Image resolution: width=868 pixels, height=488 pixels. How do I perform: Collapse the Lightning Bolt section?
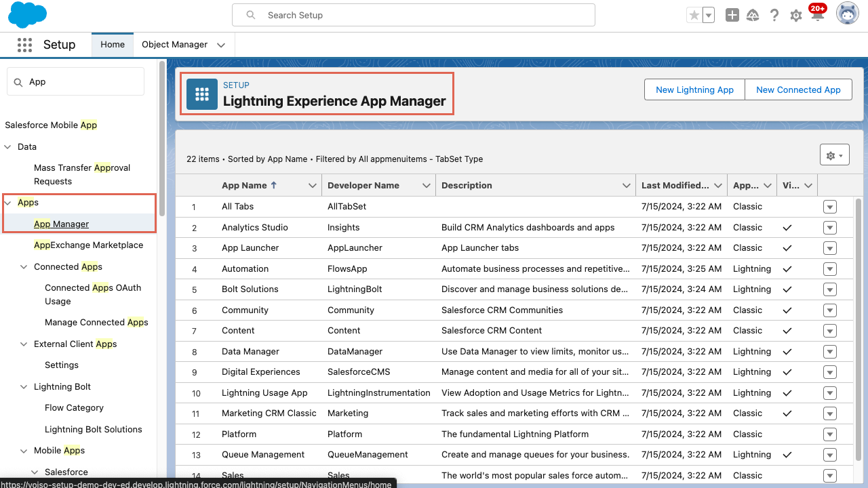(24, 387)
